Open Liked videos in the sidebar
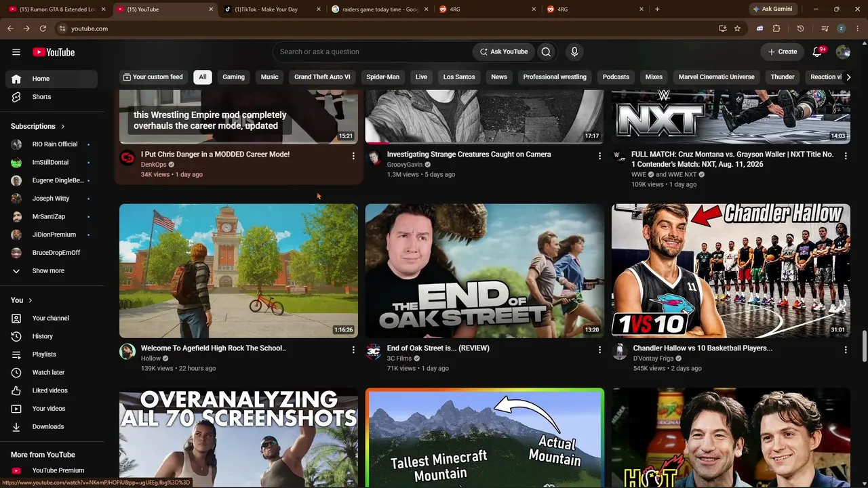The height and width of the screenshot is (488, 868). pyautogui.click(x=52, y=390)
